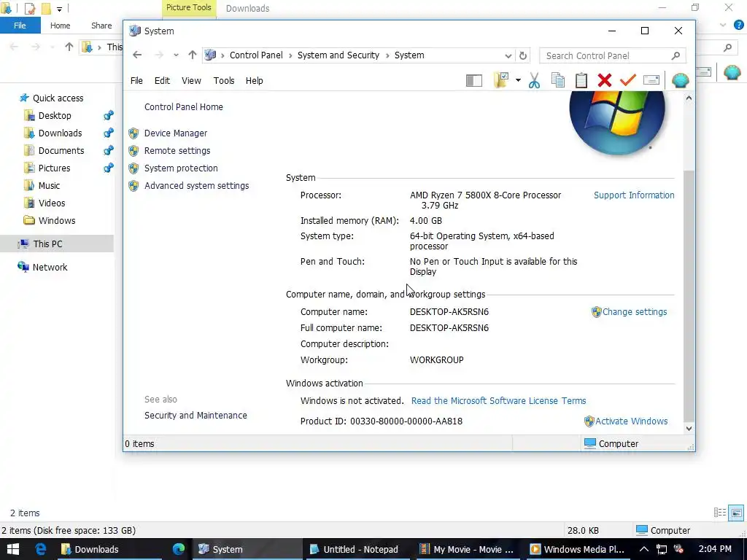Click scroll-up arrow in System window scrollbar
747x560 pixels.
689,98
